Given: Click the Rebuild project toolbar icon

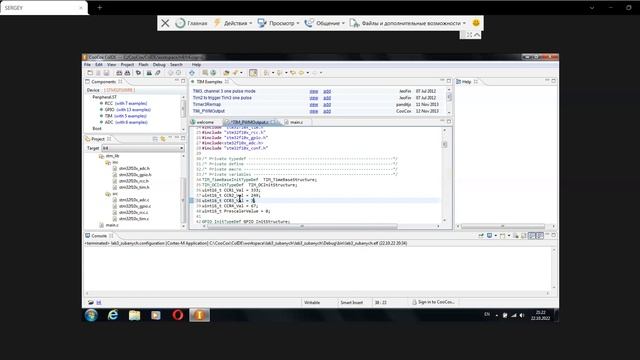Looking at the screenshot, I should (127, 73).
